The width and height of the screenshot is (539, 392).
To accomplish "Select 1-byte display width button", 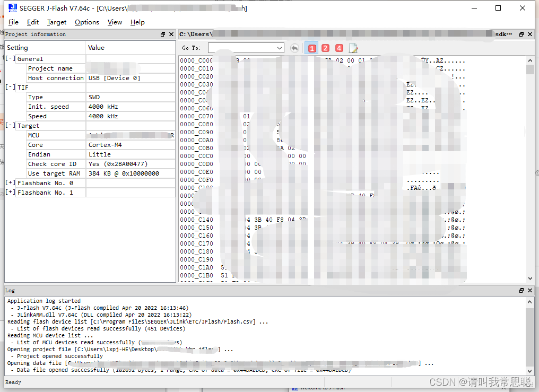I will [x=312, y=48].
